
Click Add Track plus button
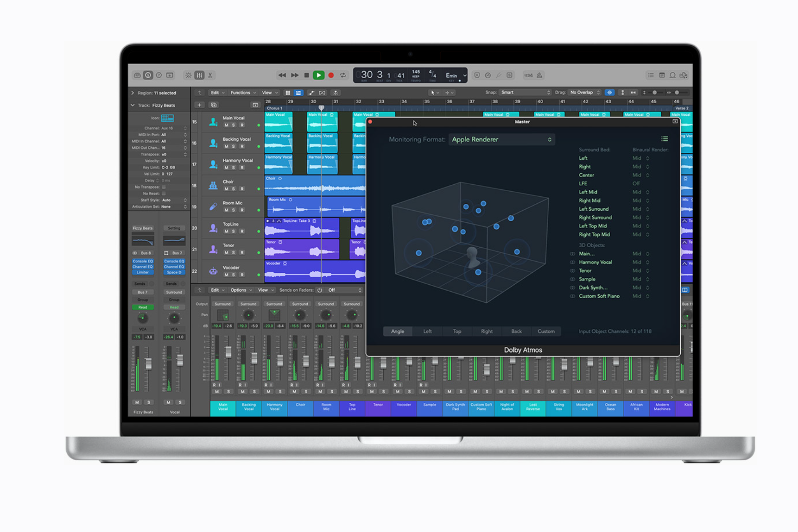click(199, 105)
